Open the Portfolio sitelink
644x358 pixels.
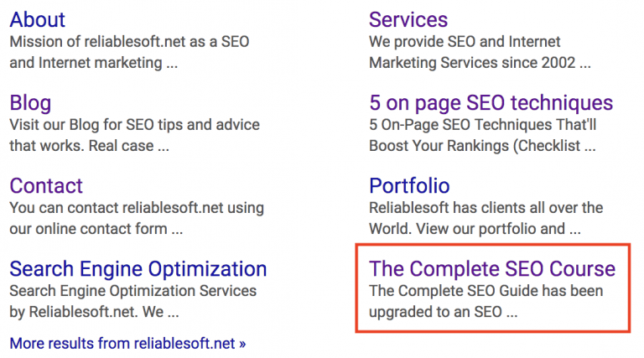coord(409,186)
